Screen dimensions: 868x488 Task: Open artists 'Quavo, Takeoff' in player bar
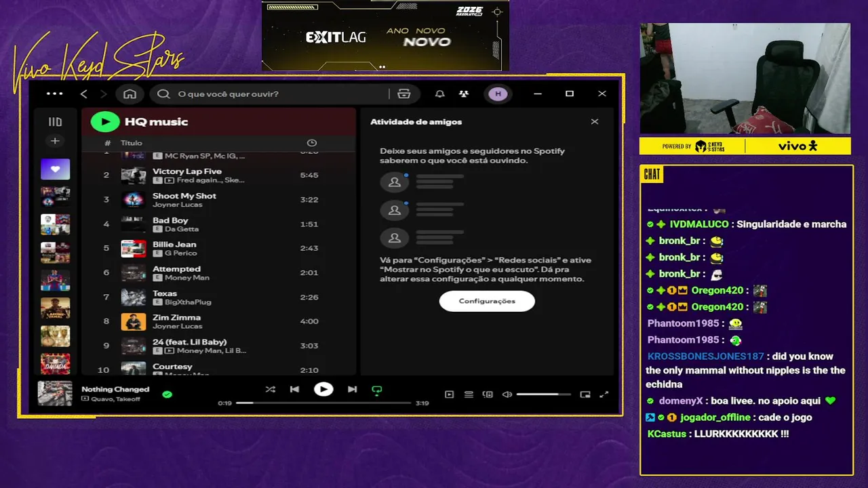point(114,399)
